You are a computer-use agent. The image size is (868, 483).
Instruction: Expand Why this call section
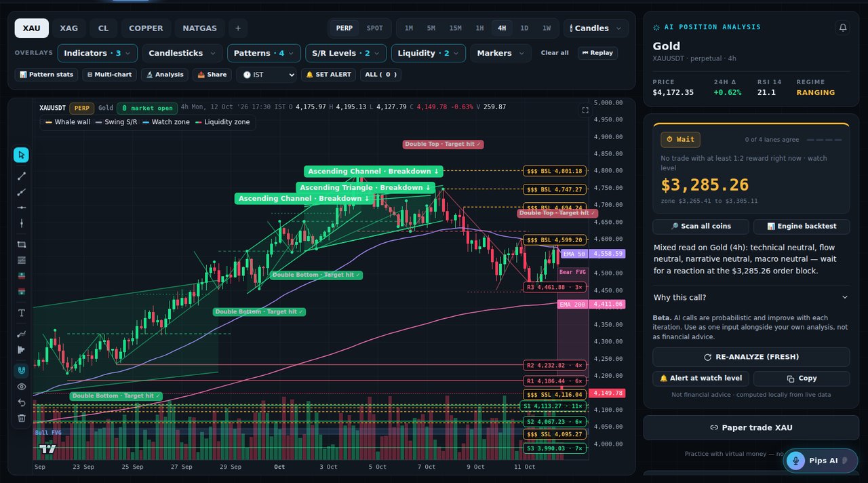tap(751, 297)
